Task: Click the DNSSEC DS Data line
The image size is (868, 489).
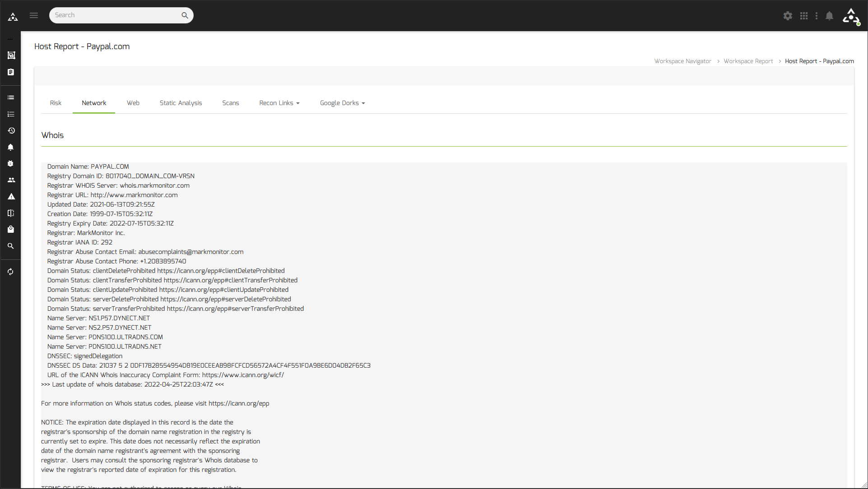Action: coord(209,365)
